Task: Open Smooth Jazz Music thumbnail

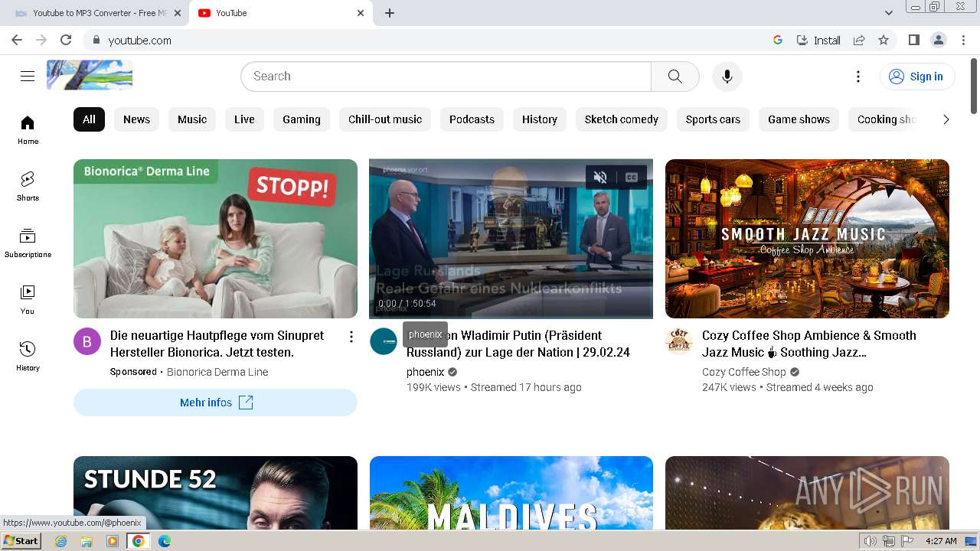Action: [x=807, y=239]
